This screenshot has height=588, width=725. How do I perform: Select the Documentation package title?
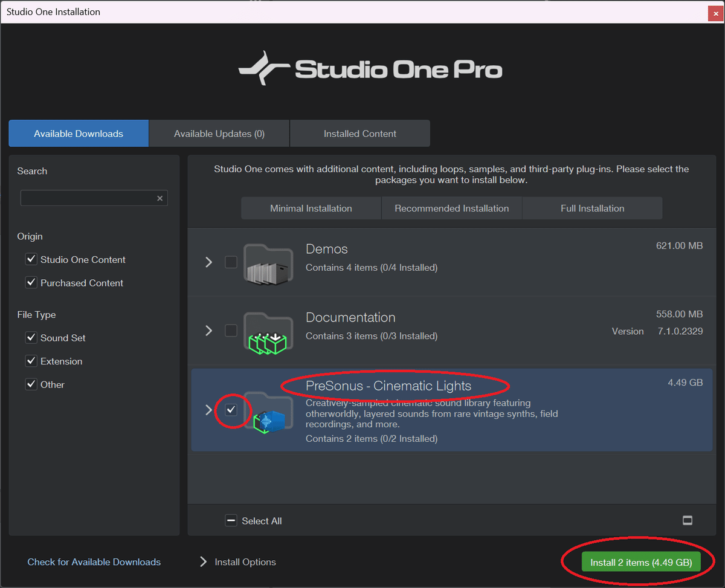(350, 317)
